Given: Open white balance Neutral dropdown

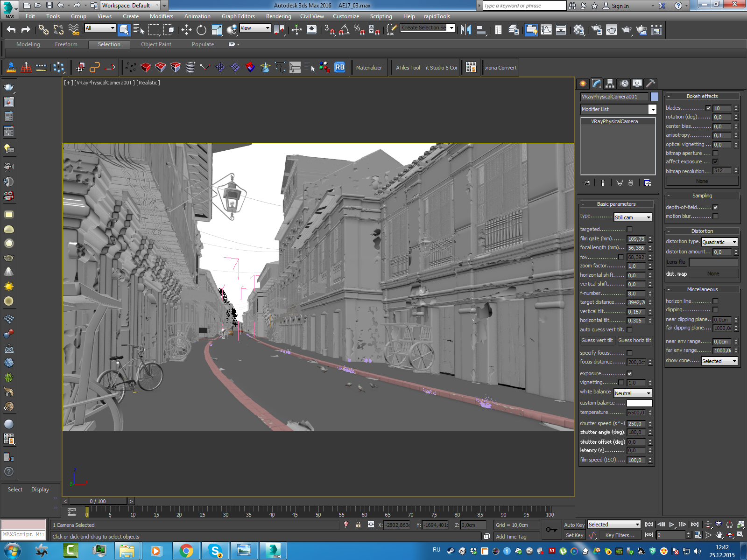Looking at the screenshot, I should [633, 393].
